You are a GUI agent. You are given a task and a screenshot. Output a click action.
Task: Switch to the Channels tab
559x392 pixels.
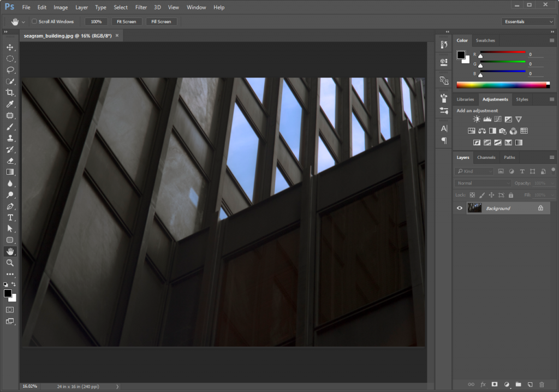point(486,157)
